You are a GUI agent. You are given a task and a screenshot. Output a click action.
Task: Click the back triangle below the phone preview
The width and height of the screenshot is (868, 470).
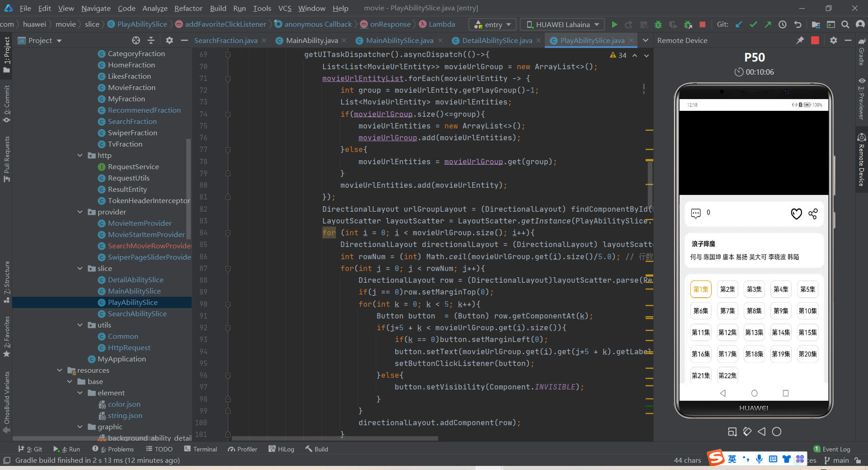[x=762, y=432]
